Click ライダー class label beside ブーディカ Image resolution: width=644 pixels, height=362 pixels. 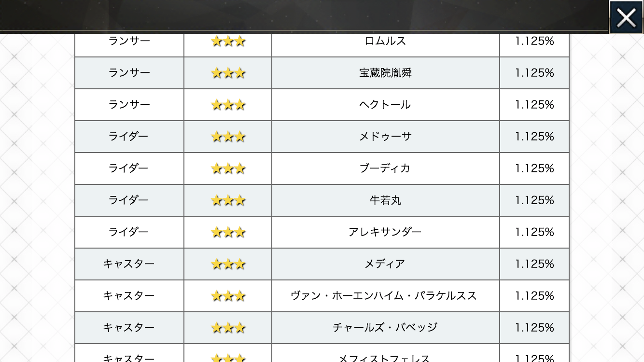click(128, 168)
